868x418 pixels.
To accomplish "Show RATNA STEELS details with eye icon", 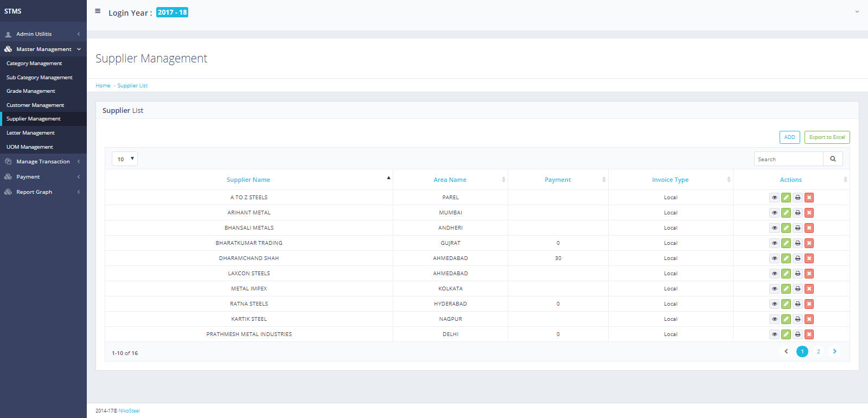I will [774, 304].
